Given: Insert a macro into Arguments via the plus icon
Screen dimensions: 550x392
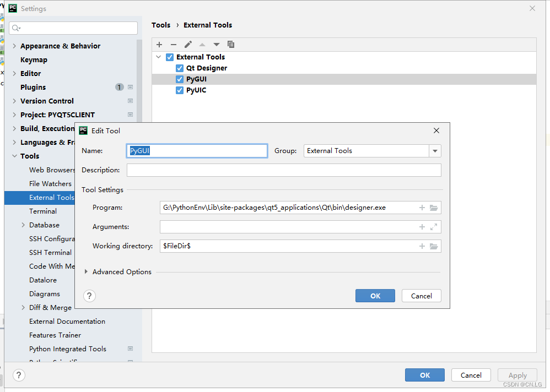Looking at the screenshot, I should 423,227.
